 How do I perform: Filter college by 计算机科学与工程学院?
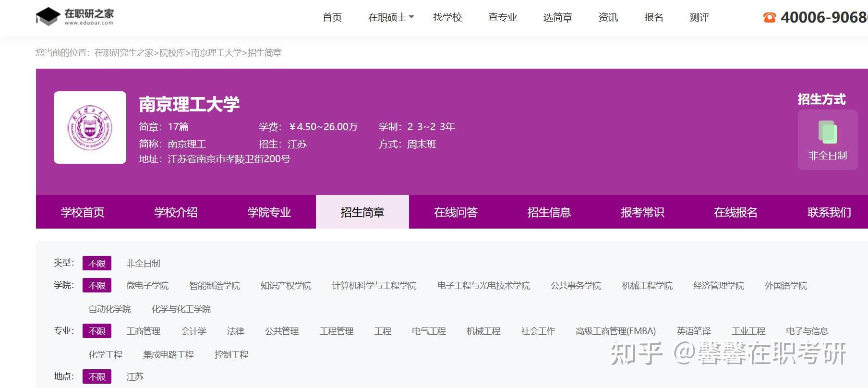tap(374, 285)
